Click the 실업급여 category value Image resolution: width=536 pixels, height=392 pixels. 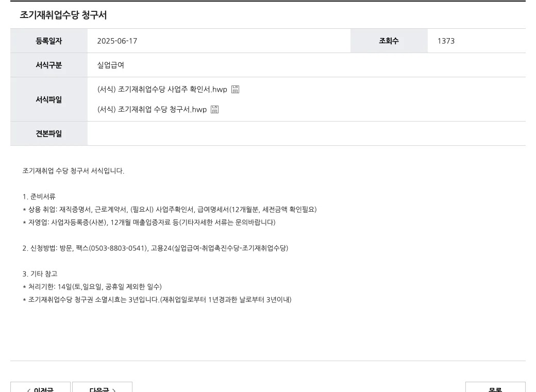pyautogui.click(x=110, y=65)
